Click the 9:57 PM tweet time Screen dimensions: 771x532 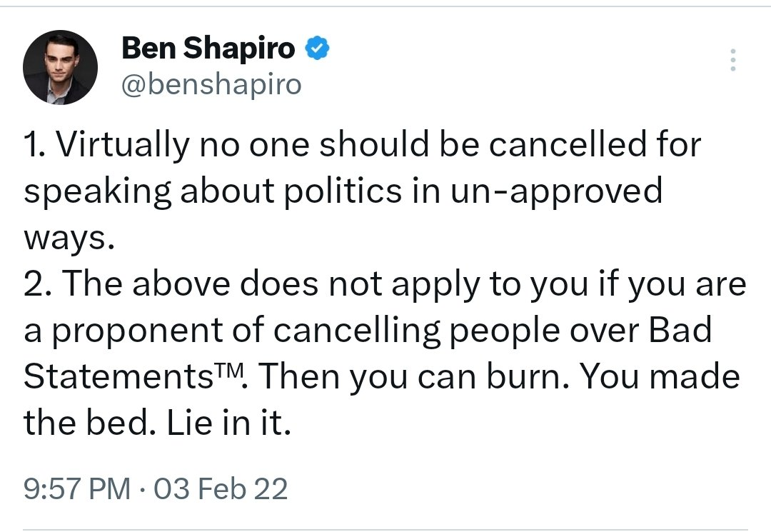pos(77,488)
